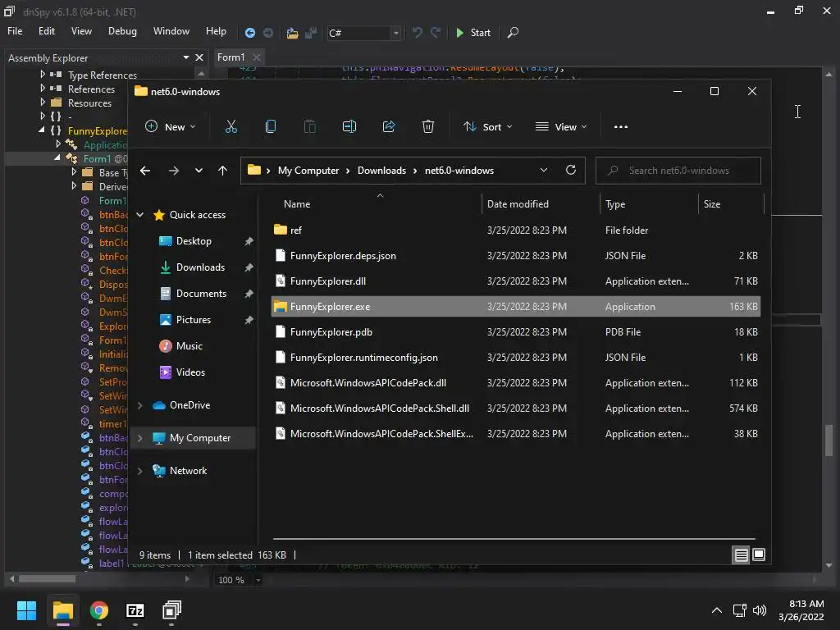The image size is (840, 630).
Task: Click New button in file explorer
Action: (170, 127)
